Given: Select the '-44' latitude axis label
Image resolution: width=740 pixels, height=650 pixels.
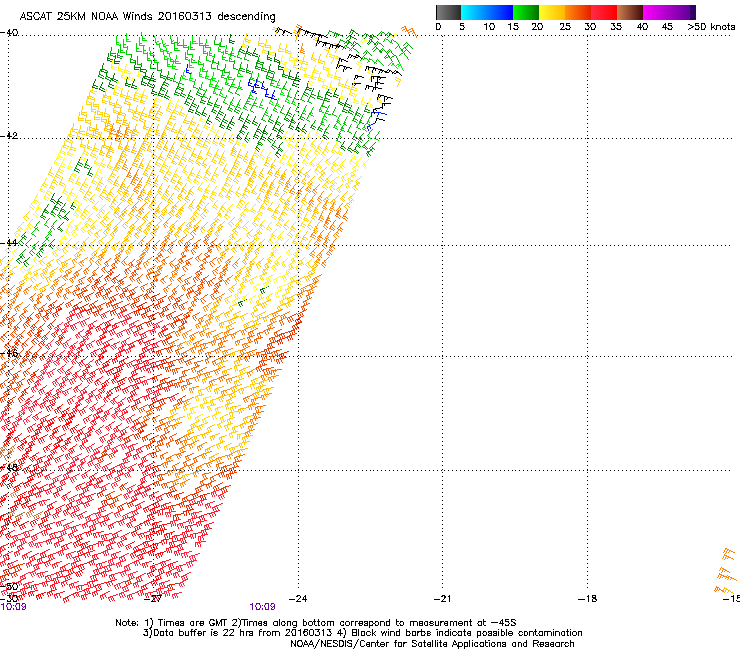Looking at the screenshot, I should click(9, 243).
